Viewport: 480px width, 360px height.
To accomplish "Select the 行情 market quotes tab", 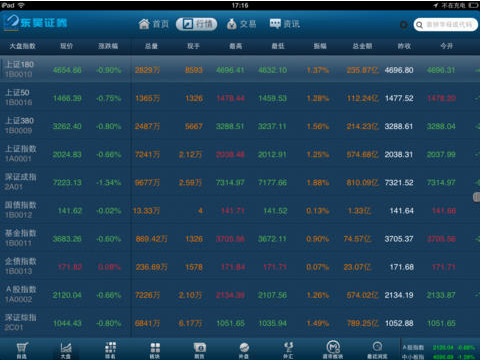I will pos(197,24).
